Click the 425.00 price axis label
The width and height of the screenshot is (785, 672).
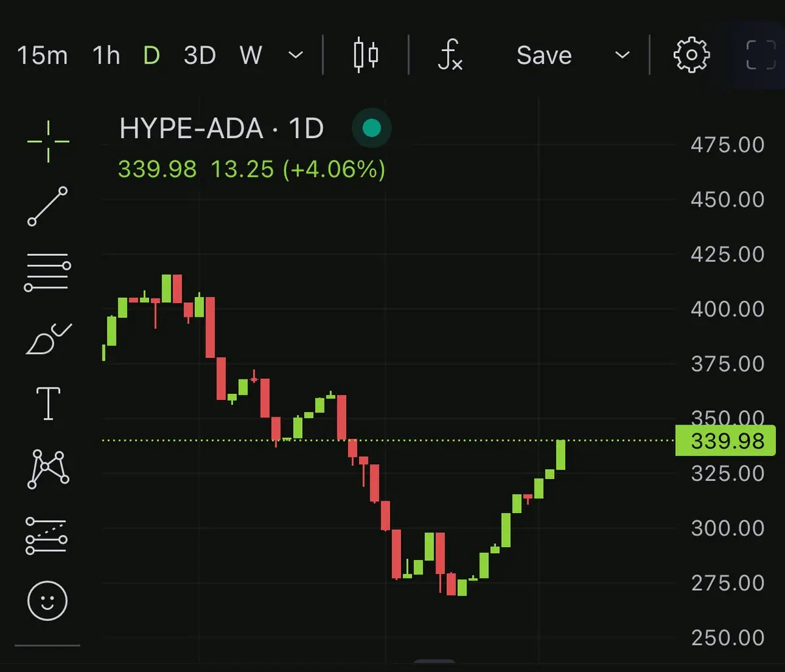pyautogui.click(x=727, y=254)
